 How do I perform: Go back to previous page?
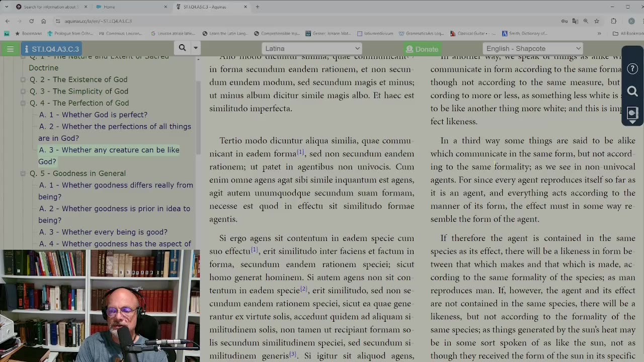click(7, 21)
